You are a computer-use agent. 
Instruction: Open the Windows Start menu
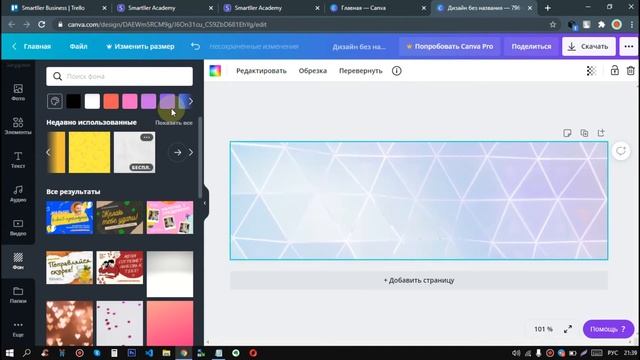[x=9, y=353]
